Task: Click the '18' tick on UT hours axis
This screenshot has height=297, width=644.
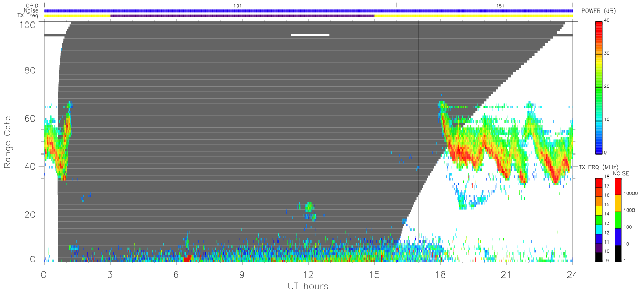Action: [x=440, y=274]
